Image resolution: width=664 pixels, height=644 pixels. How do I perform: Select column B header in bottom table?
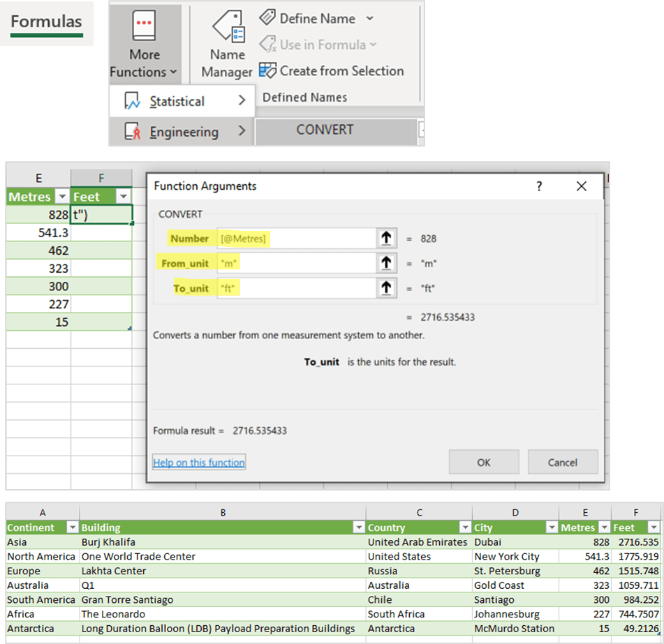(223, 513)
